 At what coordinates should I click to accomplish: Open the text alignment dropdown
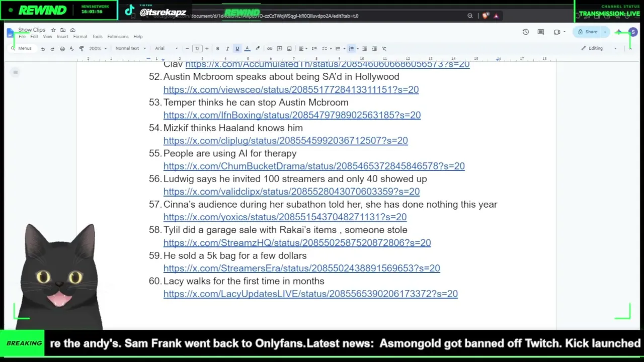point(302,49)
